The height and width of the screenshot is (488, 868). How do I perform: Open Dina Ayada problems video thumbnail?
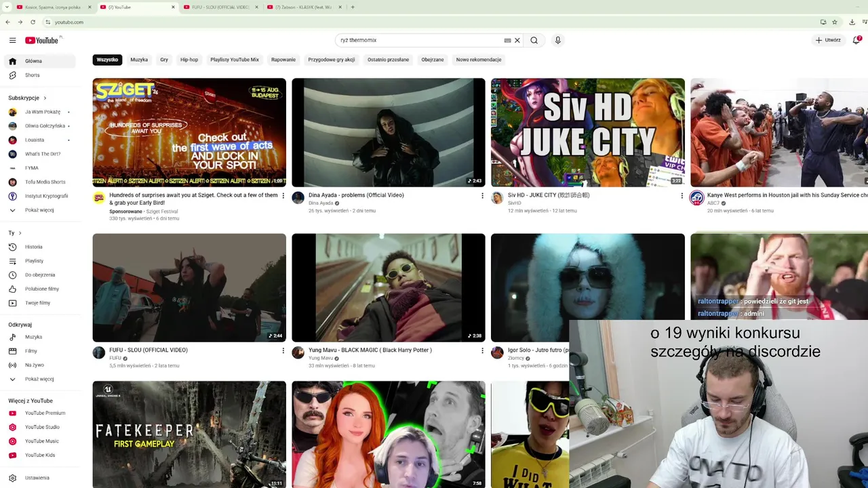click(x=389, y=132)
